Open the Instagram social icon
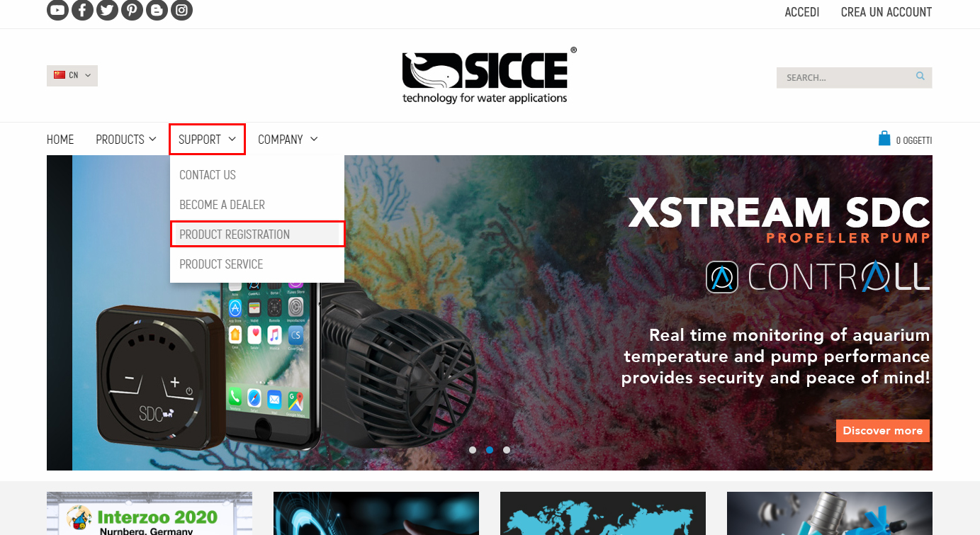The height and width of the screenshot is (535, 980). [x=181, y=10]
